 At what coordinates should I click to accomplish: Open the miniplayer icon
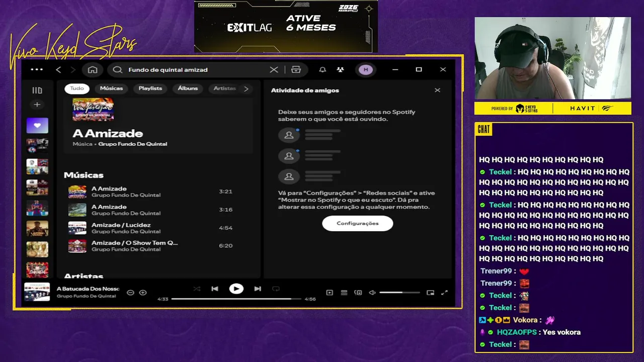pos(430,293)
